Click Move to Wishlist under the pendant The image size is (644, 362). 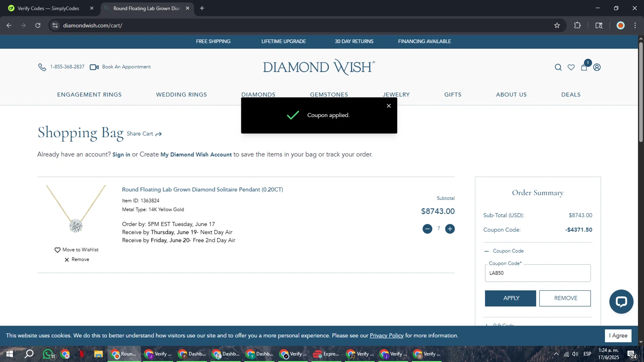tap(76, 250)
